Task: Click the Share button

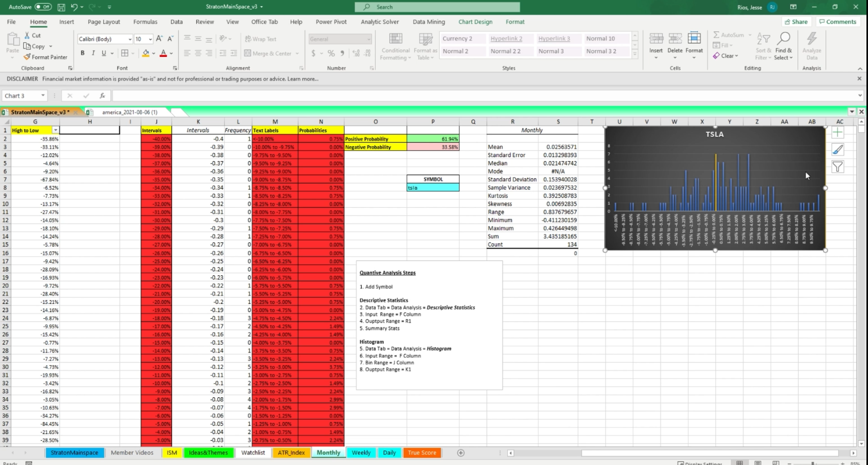Action: (x=796, y=22)
